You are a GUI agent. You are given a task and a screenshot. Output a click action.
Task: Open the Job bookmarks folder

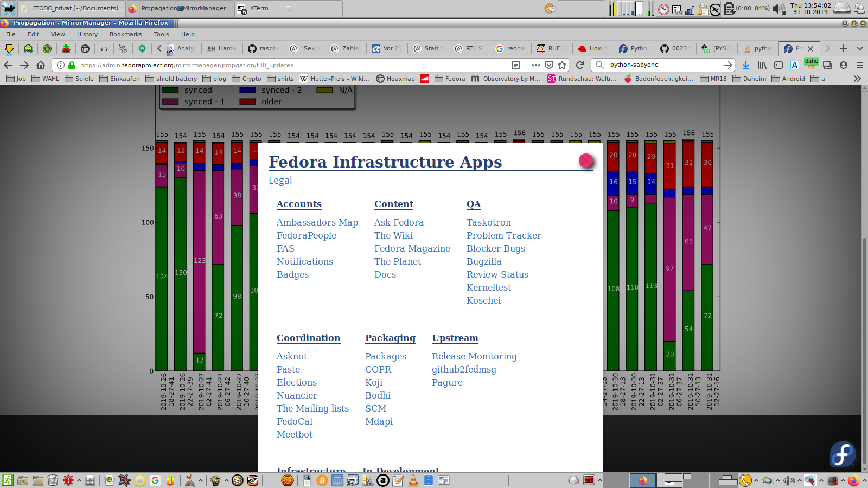coord(16,79)
